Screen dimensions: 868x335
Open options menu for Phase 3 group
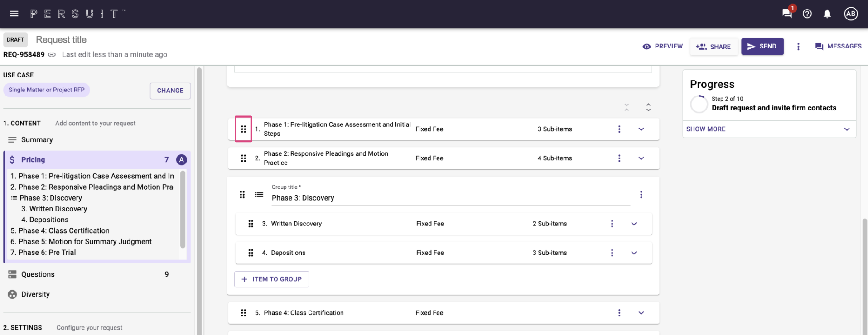click(x=641, y=195)
